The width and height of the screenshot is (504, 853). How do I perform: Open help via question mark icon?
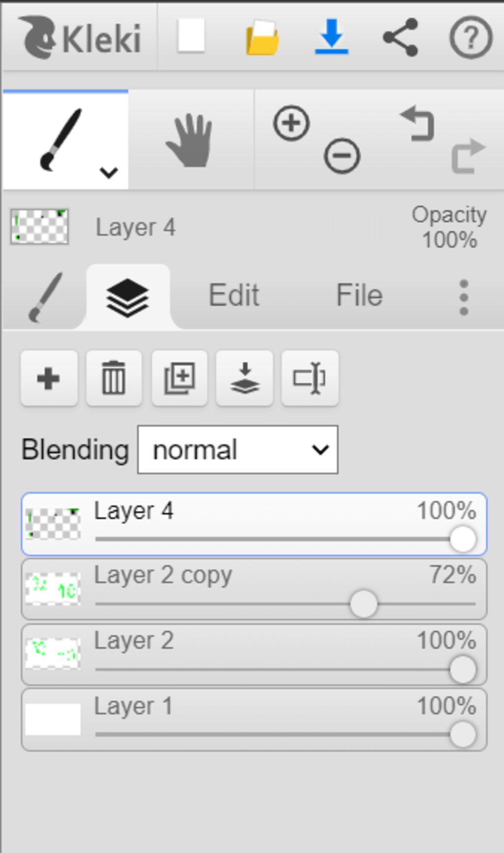[x=471, y=37]
